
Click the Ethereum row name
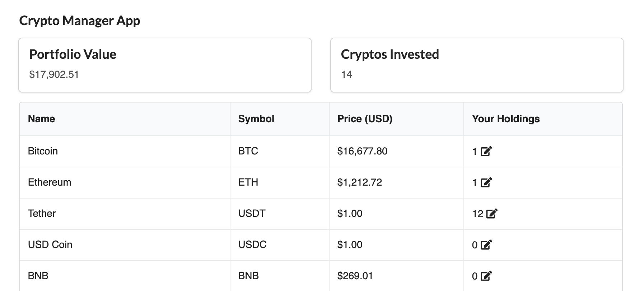50,182
